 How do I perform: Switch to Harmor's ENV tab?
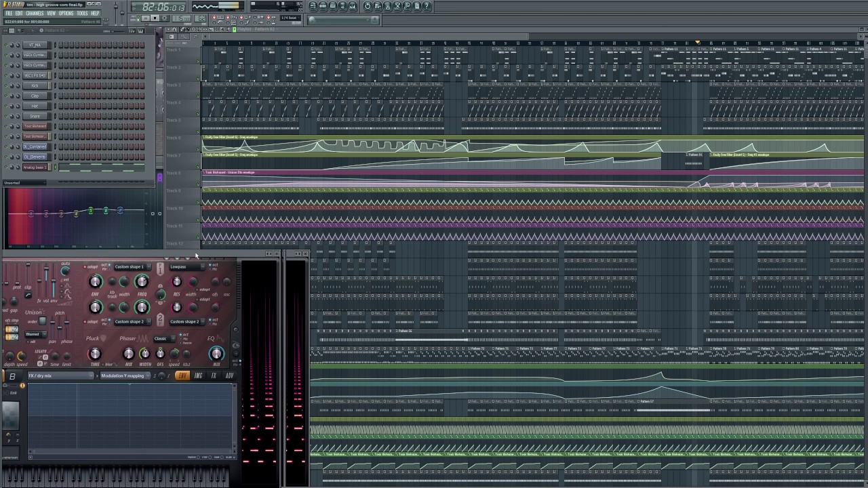(182, 375)
